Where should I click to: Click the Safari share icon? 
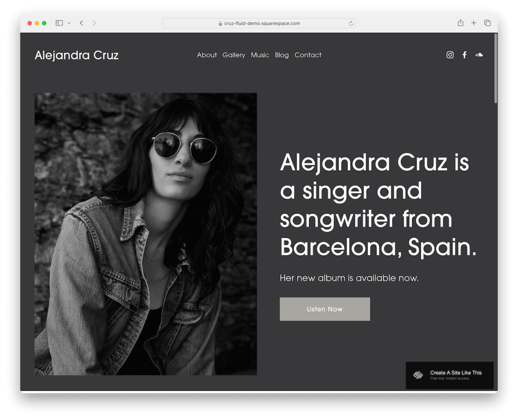click(x=460, y=23)
